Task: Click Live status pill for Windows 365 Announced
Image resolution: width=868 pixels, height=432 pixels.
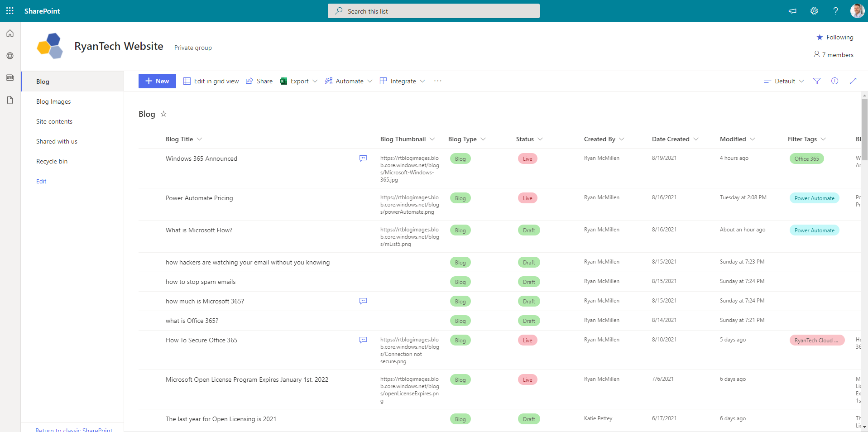Action: pyautogui.click(x=528, y=158)
